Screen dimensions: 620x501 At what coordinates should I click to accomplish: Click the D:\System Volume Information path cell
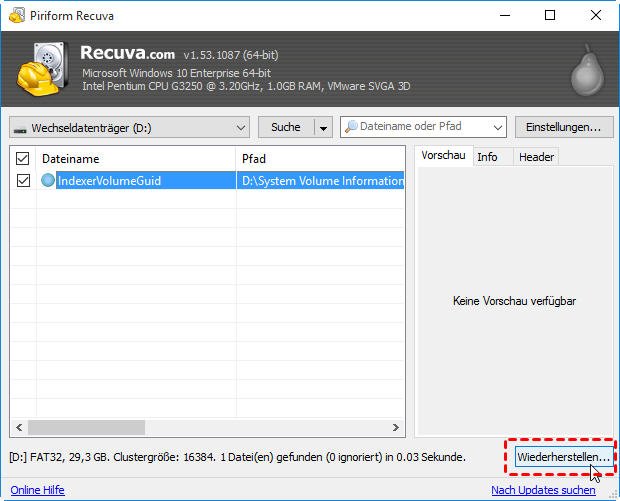[x=321, y=180]
